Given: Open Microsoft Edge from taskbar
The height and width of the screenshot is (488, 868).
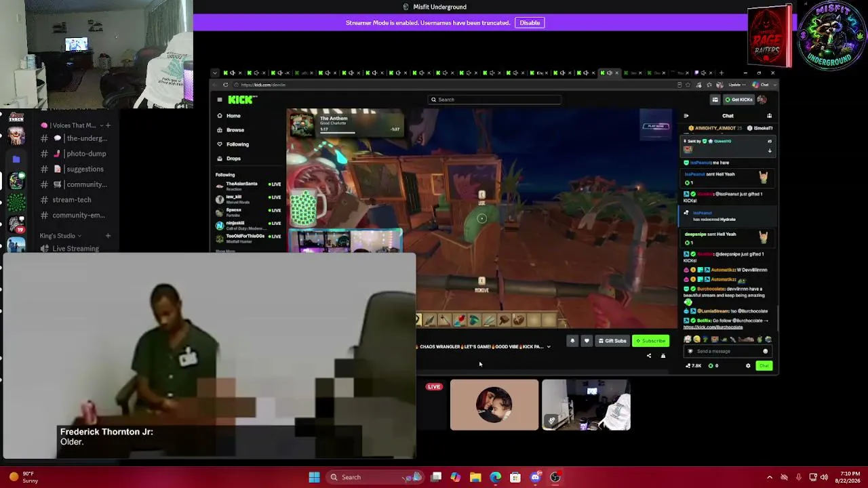Looking at the screenshot, I should click(496, 477).
